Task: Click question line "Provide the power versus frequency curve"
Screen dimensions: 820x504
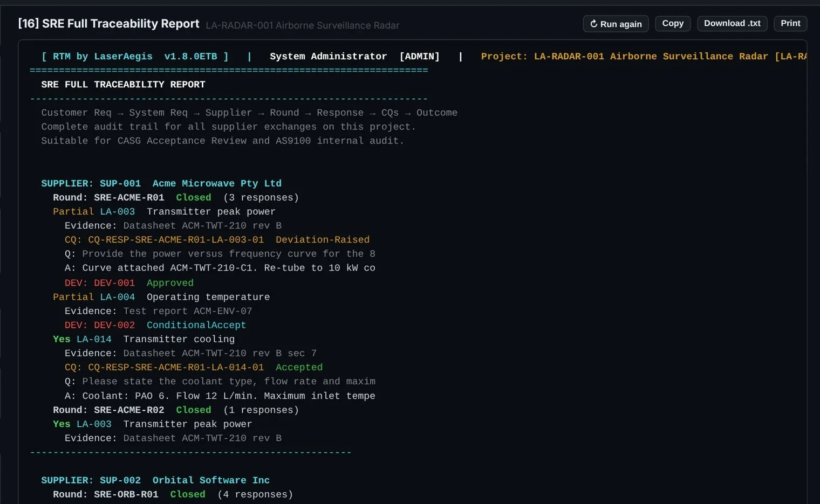Action: [x=220, y=254]
